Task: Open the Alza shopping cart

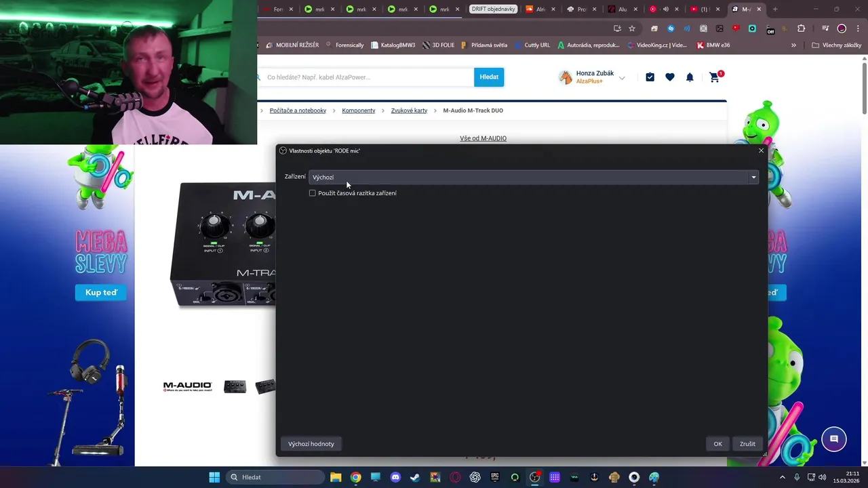Action: pyautogui.click(x=715, y=77)
